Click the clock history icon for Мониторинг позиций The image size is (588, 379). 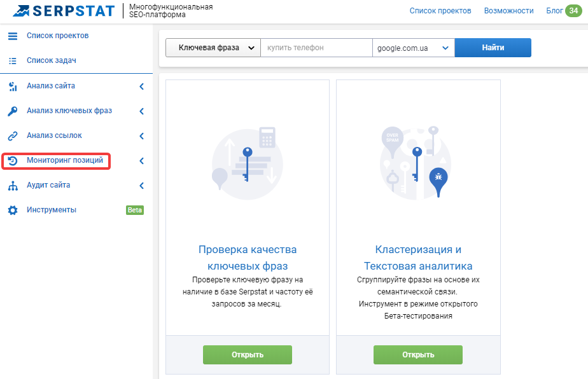tap(13, 161)
